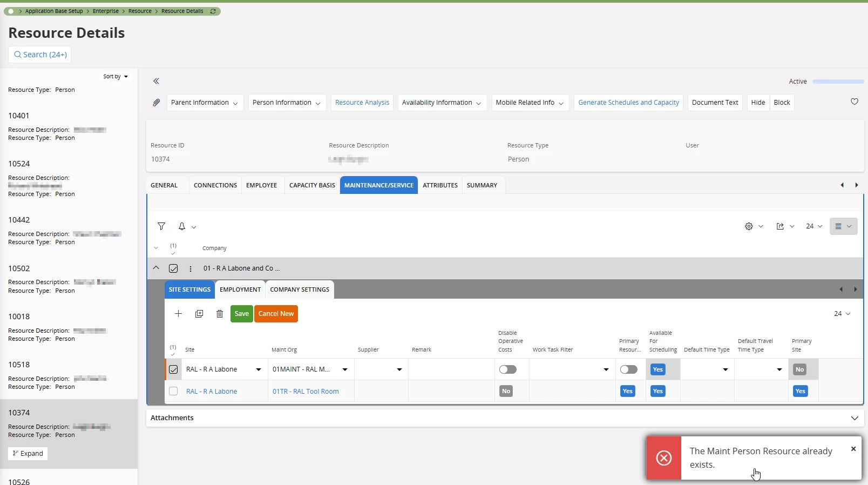Open the 01TR - RAL Tool Room link
Screen dimensions: 868x485
pos(306,392)
